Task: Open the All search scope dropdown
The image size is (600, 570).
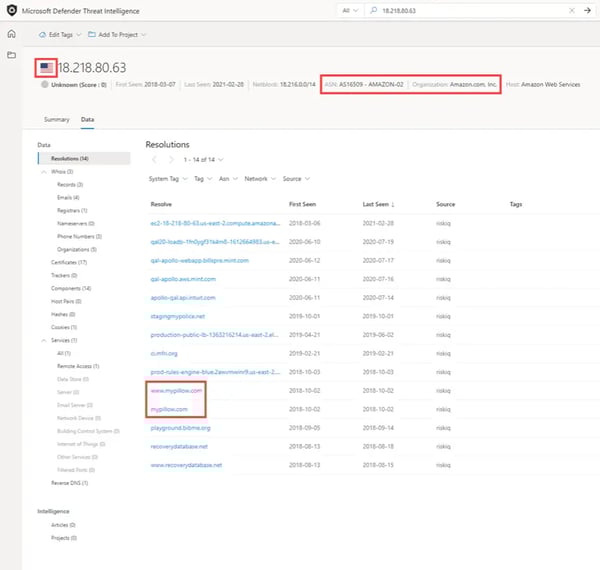Action: 350,10
